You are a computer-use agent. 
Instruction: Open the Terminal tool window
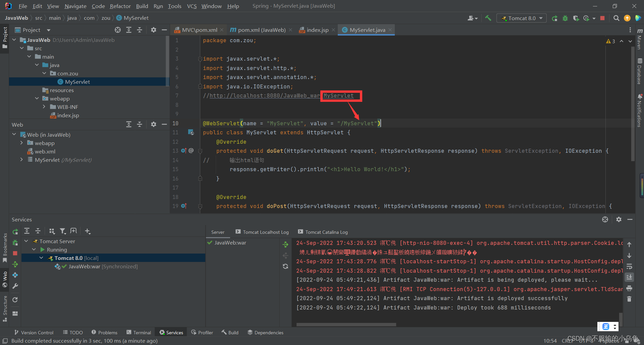(139, 333)
